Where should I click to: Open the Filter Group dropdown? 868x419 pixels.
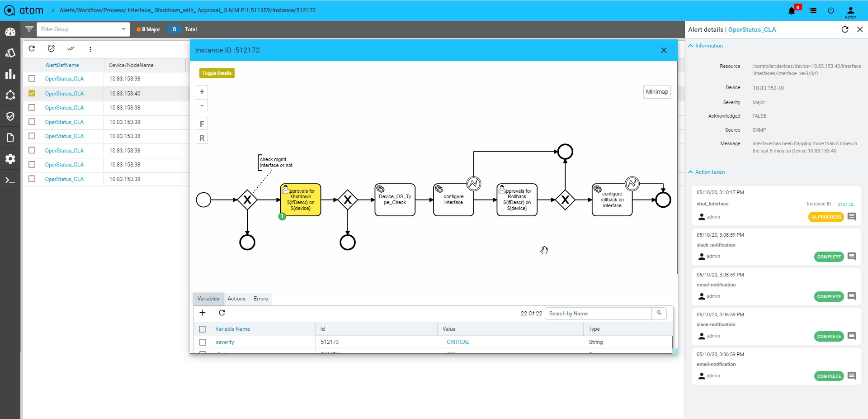coord(83,29)
